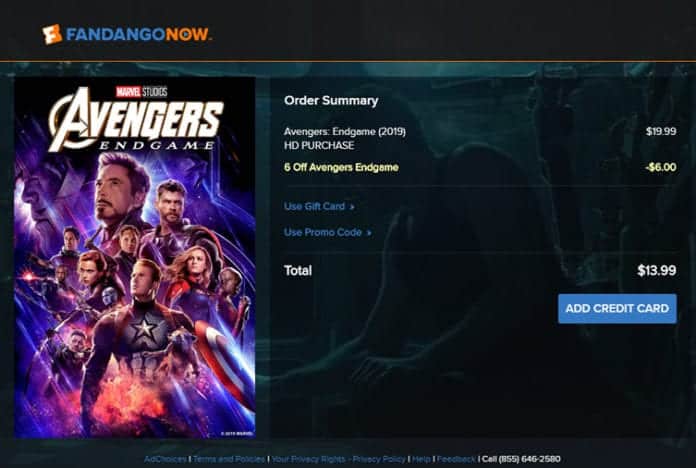Click the Call (855) 646-2580 phone number
Screen dimensions: 696x468
(x=521, y=459)
